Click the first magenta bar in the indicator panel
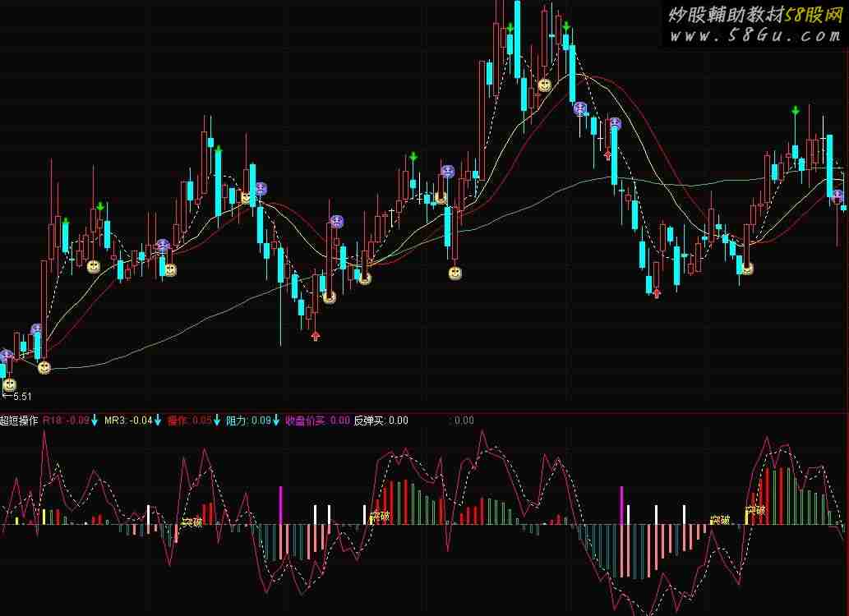 coord(280,506)
